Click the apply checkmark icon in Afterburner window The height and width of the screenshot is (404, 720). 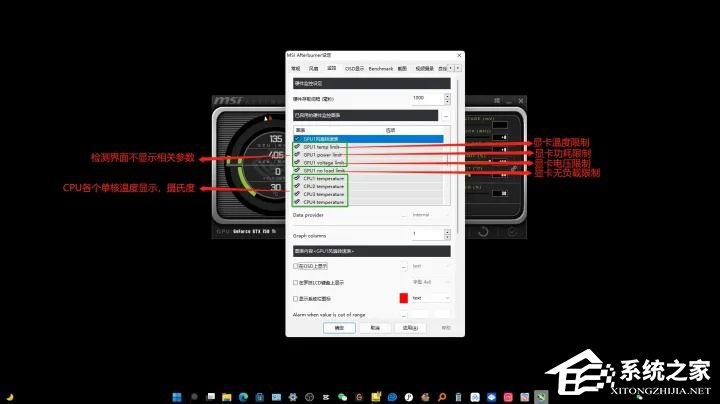click(512, 232)
